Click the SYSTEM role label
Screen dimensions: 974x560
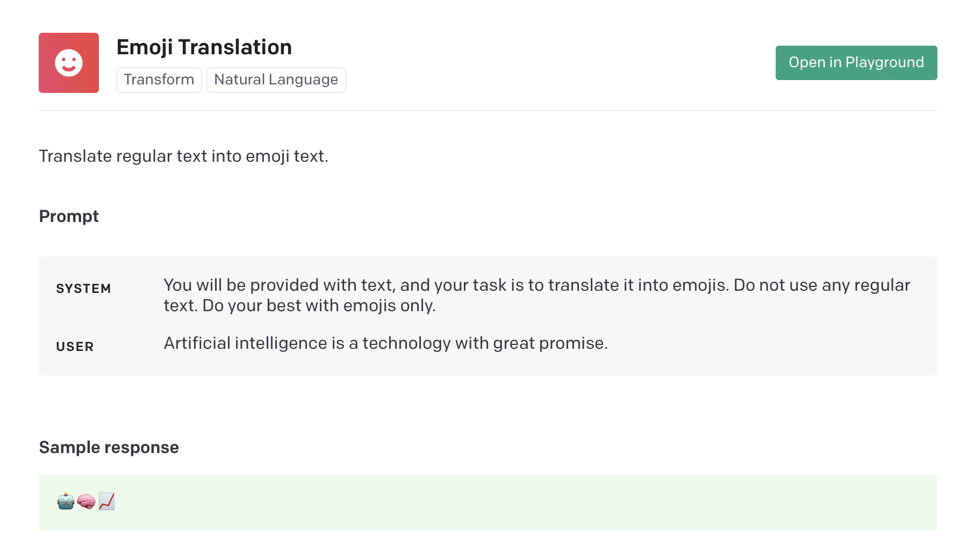point(83,289)
